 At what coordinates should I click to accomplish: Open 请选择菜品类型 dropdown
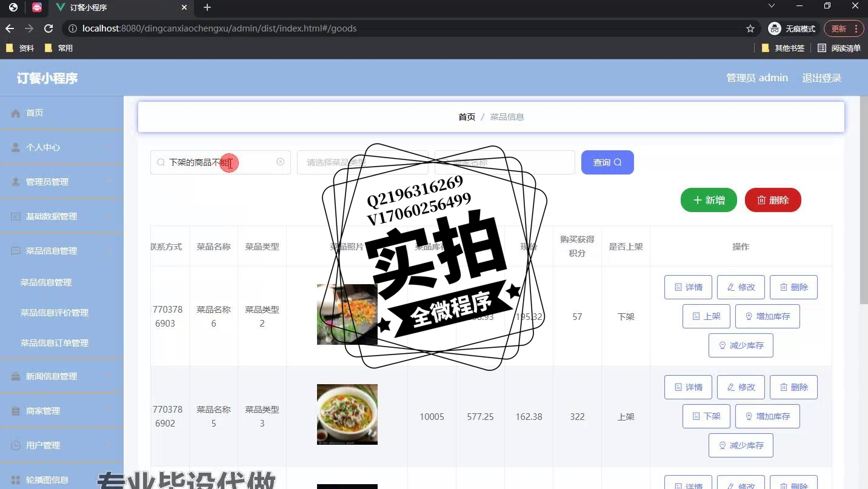[362, 162]
